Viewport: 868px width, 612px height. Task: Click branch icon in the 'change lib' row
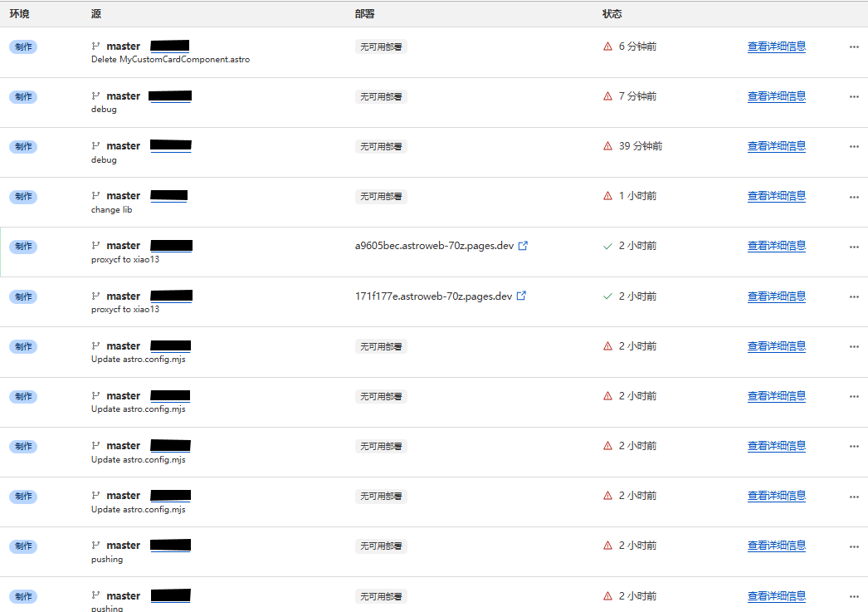point(95,196)
